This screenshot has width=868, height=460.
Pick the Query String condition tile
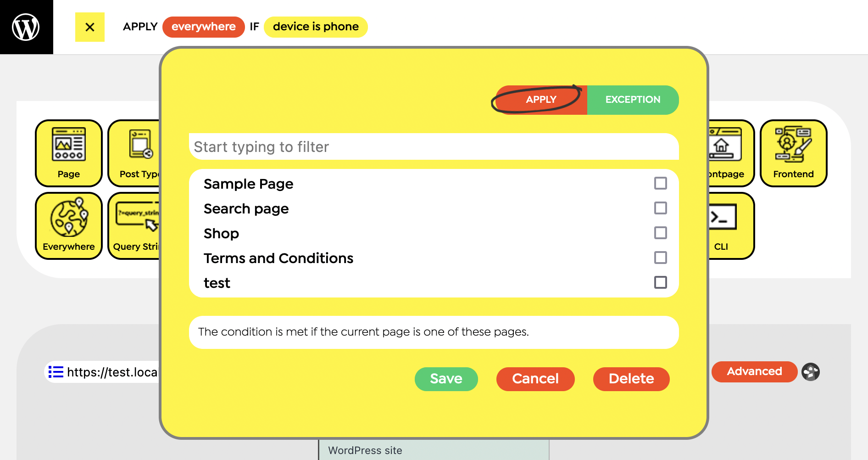coord(134,226)
